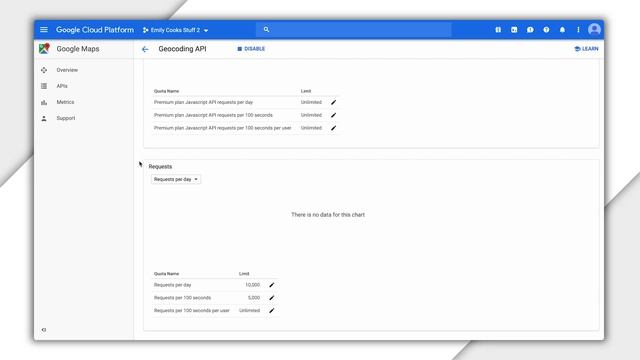Screen dimensions: 640x360
Task: Edit Premium plan requests per 100 seconds limit
Action: pyautogui.click(x=333, y=115)
